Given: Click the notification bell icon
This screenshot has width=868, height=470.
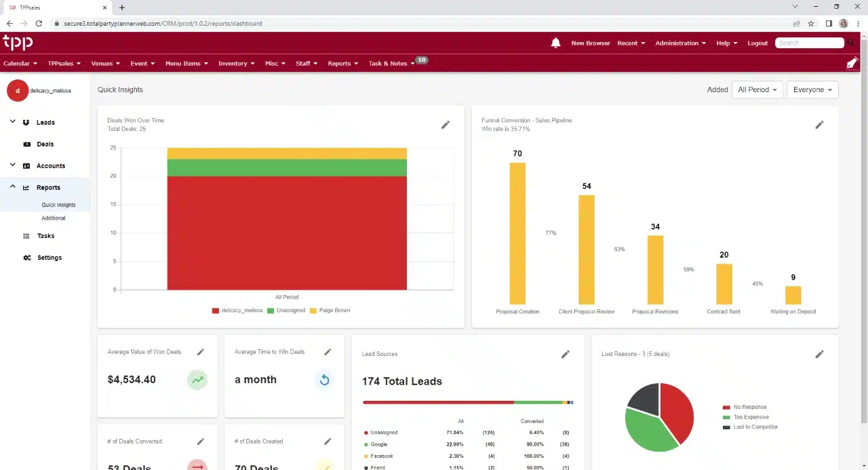Looking at the screenshot, I should pos(555,43).
